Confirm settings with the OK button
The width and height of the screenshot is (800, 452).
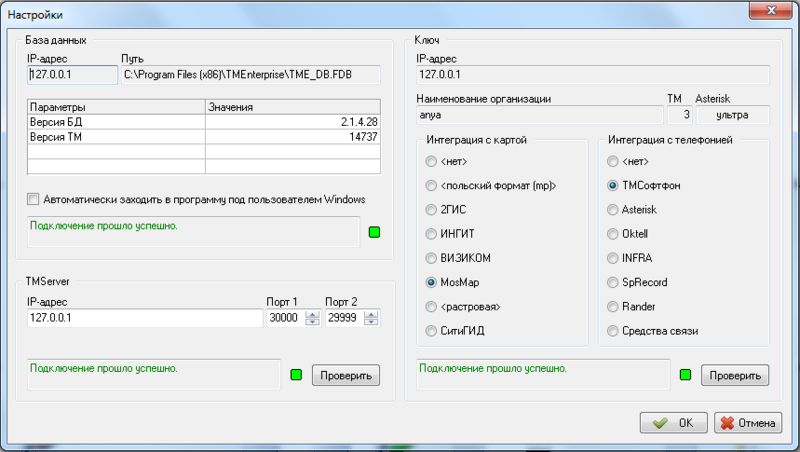674,423
